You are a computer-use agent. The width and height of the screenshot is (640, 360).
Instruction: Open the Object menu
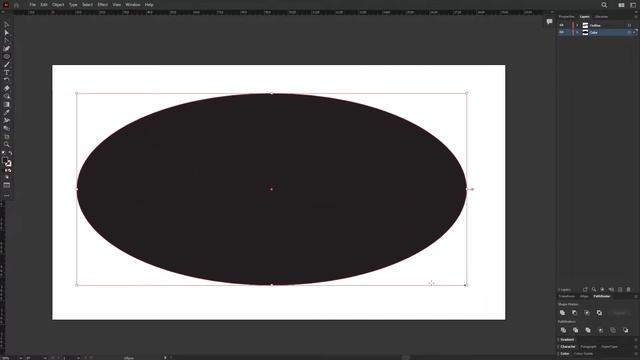click(x=58, y=4)
